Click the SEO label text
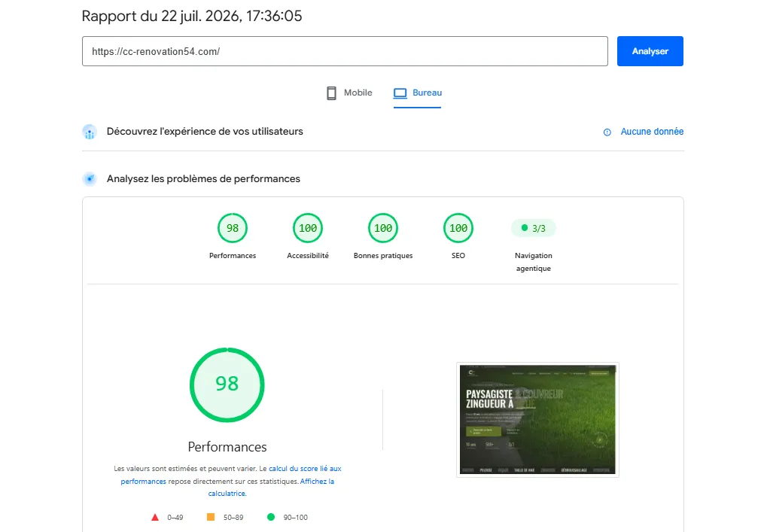Image resolution: width=764 pixels, height=532 pixels. (458, 256)
